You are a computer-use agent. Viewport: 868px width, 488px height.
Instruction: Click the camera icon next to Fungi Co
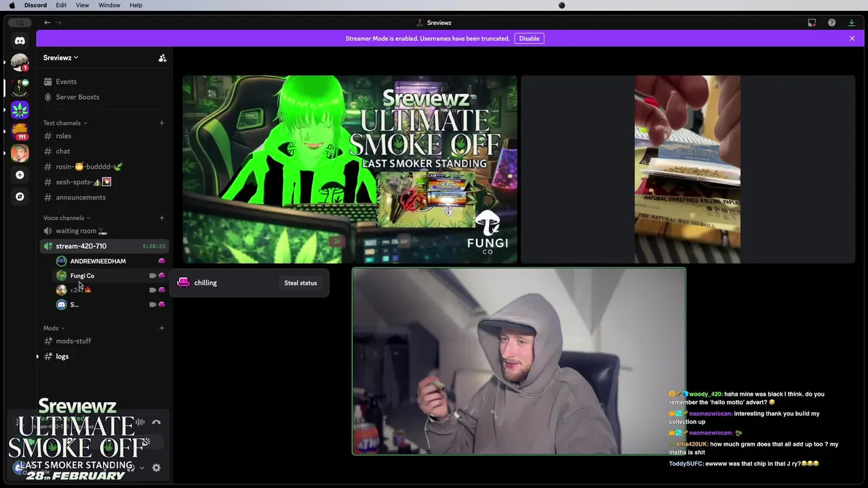[x=153, y=276]
